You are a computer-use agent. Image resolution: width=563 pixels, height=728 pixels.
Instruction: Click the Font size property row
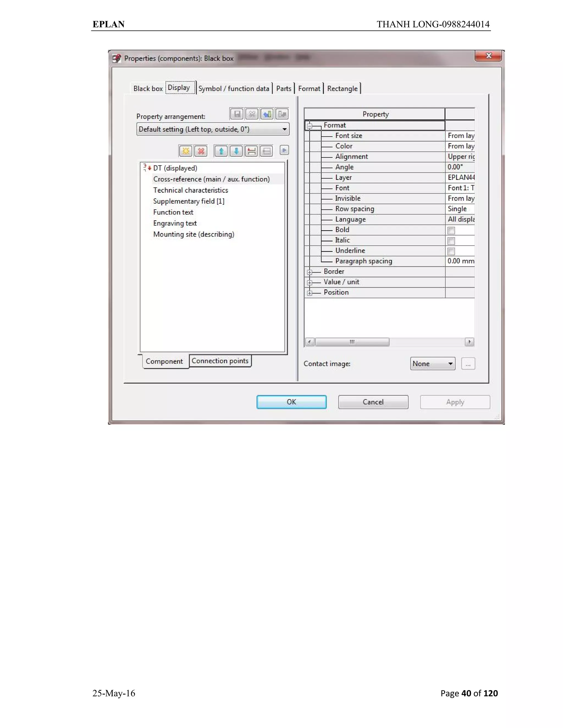[x=390, y=136]
